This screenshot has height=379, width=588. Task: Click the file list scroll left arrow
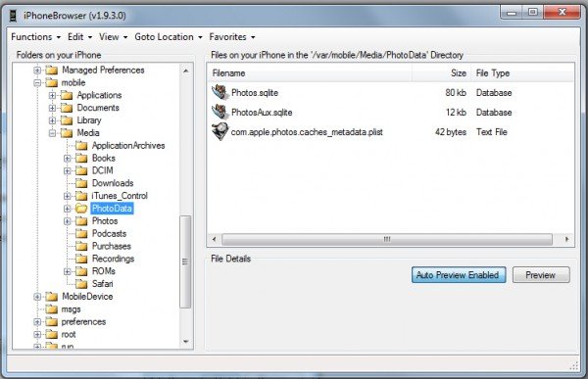214,239
